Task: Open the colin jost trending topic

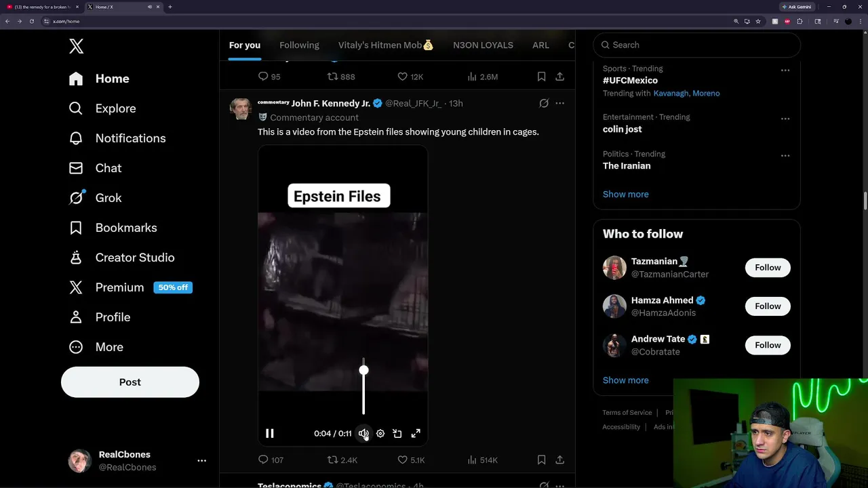Action: pyautogui.click(x=622, y=129)
